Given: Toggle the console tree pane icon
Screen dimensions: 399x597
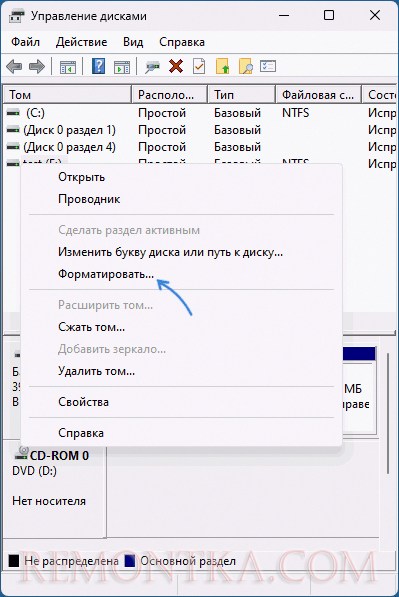Looking at the screenshot, I should click(68, 67).
